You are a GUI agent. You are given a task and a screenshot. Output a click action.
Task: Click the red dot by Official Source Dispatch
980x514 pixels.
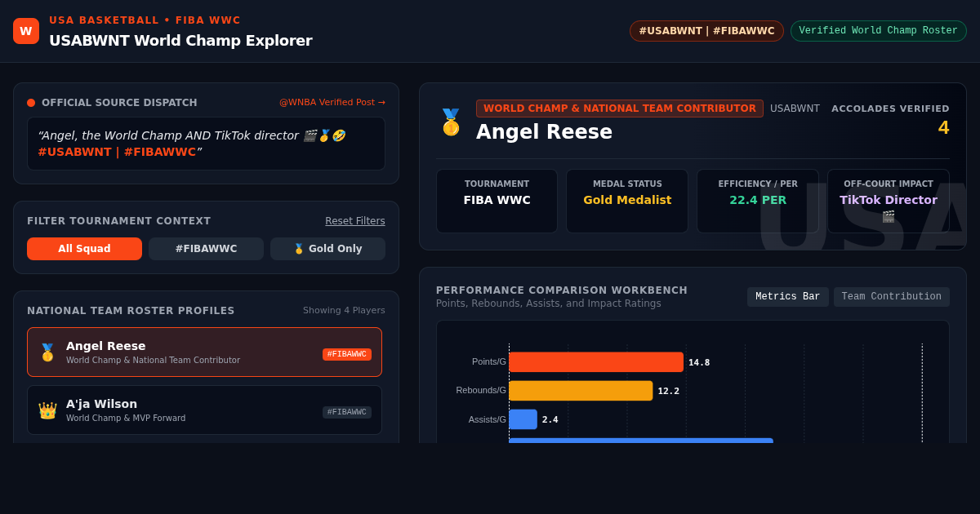tap(31, 103)
